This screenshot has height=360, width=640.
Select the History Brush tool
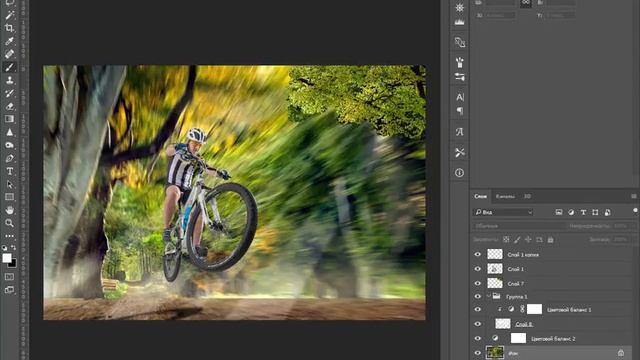tap(9, 93)
